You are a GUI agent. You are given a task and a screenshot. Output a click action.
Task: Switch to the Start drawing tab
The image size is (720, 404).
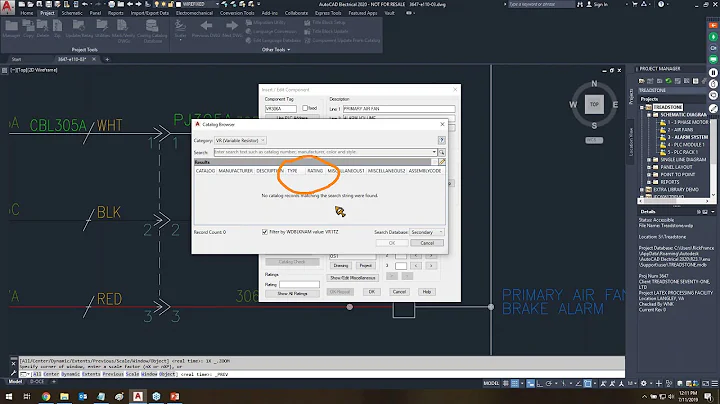pyautogui.click(x=17, y=59)
